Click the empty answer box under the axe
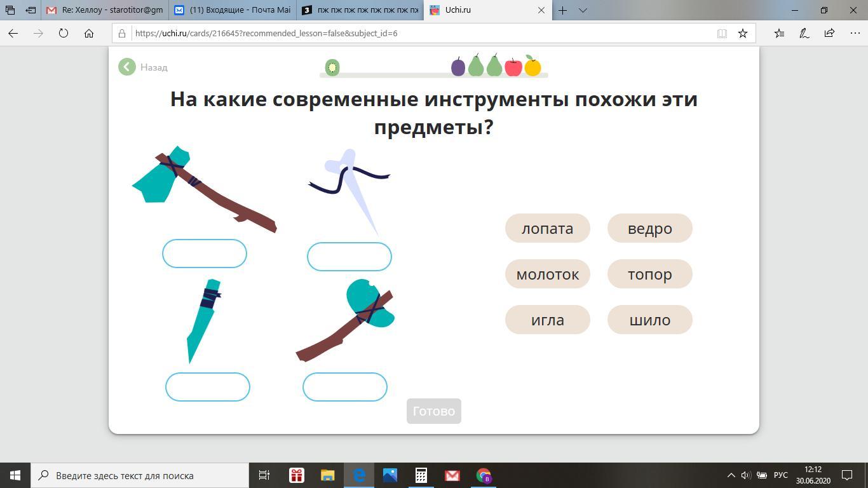Image resolution: width=868 pixels, height=488 pixels. 205,254
